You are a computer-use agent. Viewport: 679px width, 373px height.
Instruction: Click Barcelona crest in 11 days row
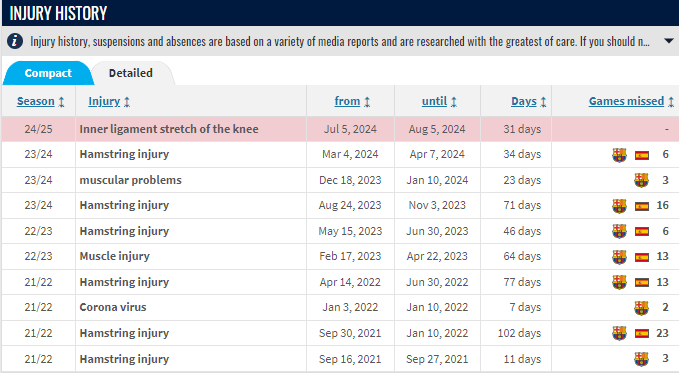click(641, 359)
